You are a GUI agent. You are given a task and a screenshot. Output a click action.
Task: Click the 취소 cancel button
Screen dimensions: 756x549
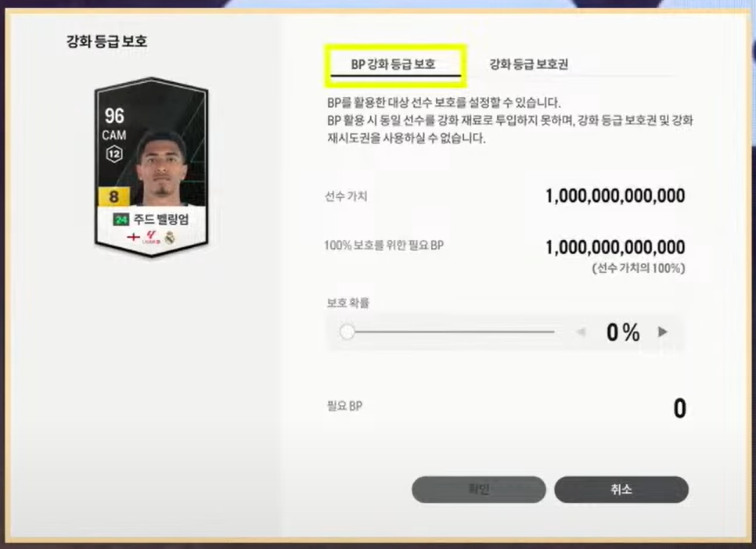pos(621,490)
